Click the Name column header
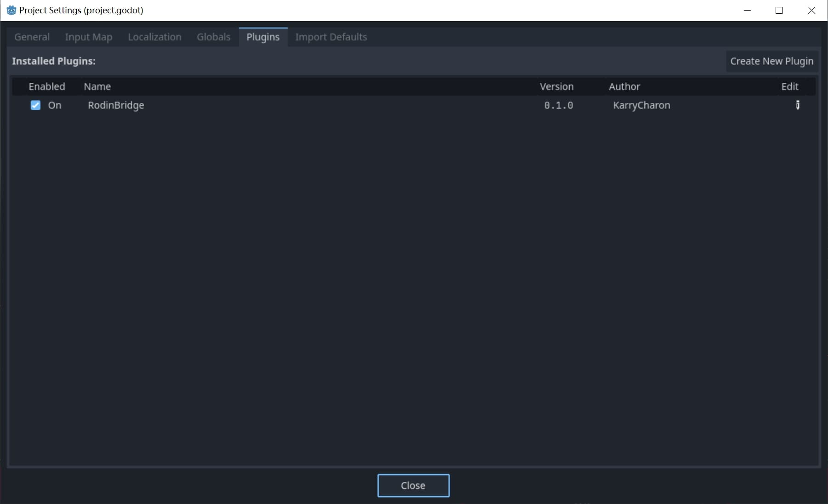The height and width of the screenshot is (504, 828). pyautogui.click(x=97, y=86)
